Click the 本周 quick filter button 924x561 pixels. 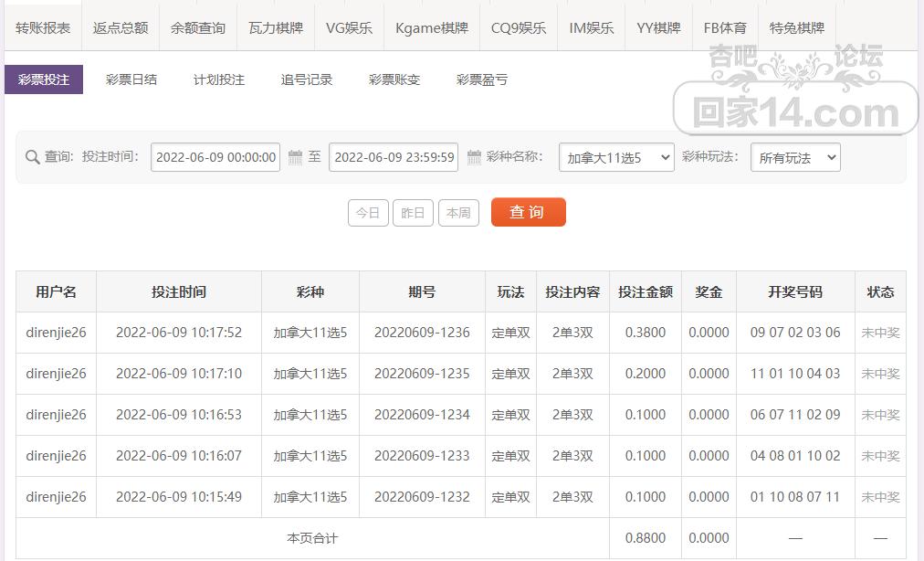pos(458,212)
